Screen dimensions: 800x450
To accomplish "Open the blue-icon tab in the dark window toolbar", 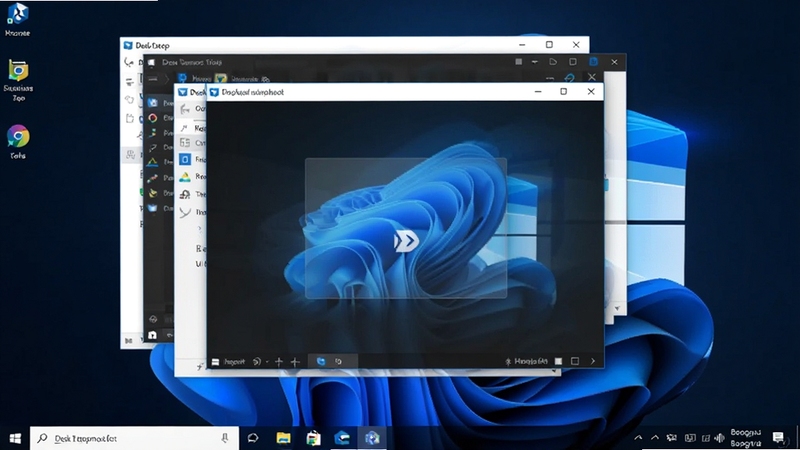I will 193,79.
